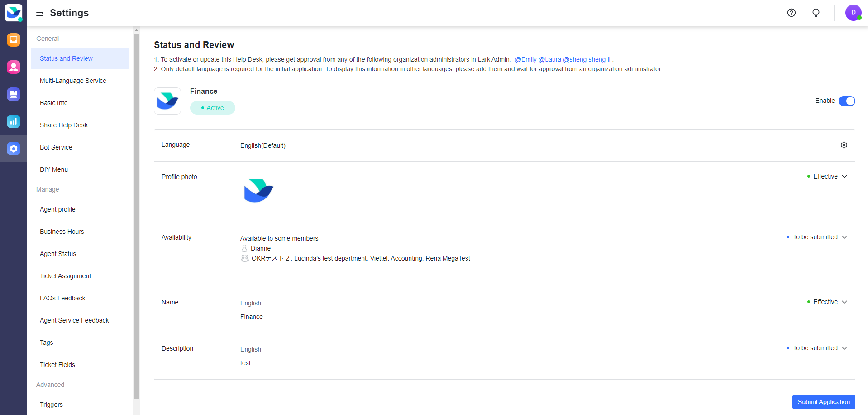Click the Finance help desk logo thumbnail
This screenshot has height=415, width=868.
[167, 101]
